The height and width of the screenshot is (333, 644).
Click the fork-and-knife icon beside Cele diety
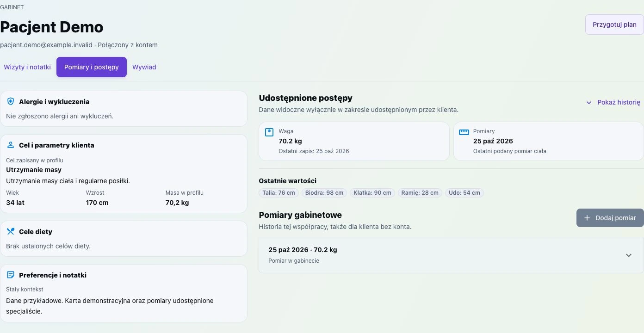(11, 231)
